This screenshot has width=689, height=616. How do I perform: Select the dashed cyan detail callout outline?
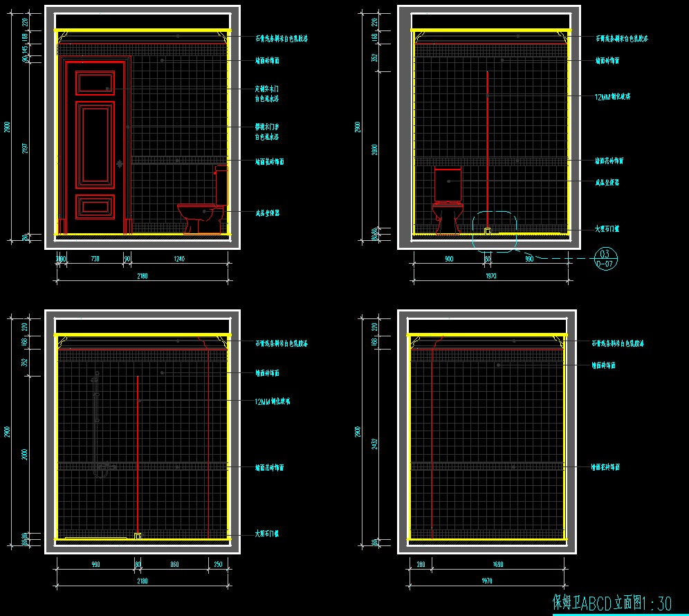[495, 232]
